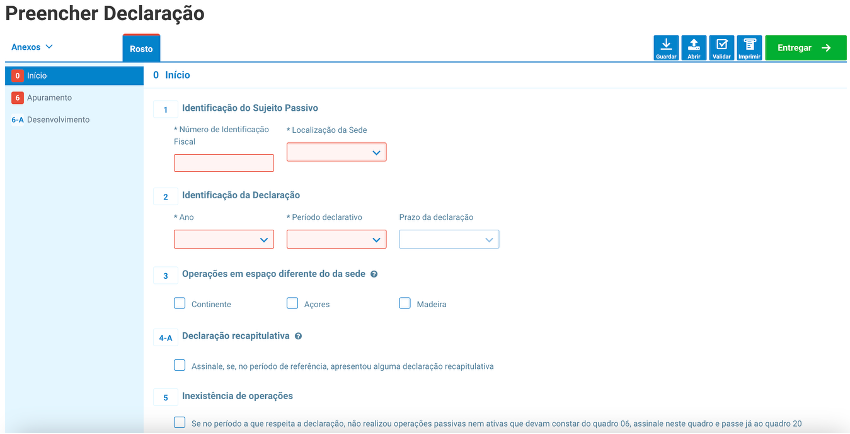Open the Período declarativo dropdown

(336, 240)
